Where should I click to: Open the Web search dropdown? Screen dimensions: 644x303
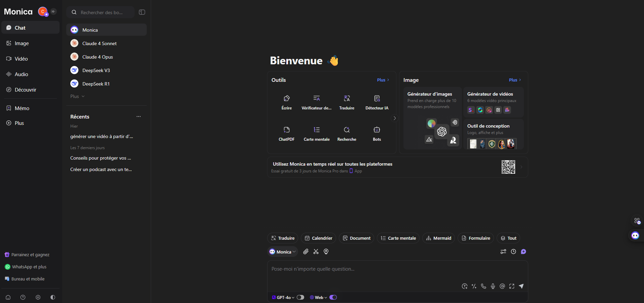click(318, 297)
